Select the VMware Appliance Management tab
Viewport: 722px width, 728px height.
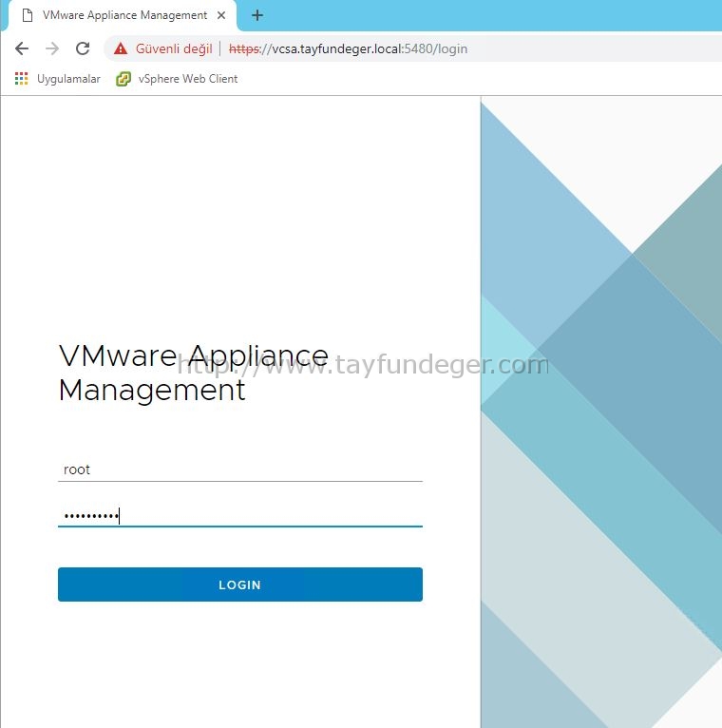click(122, 15)
